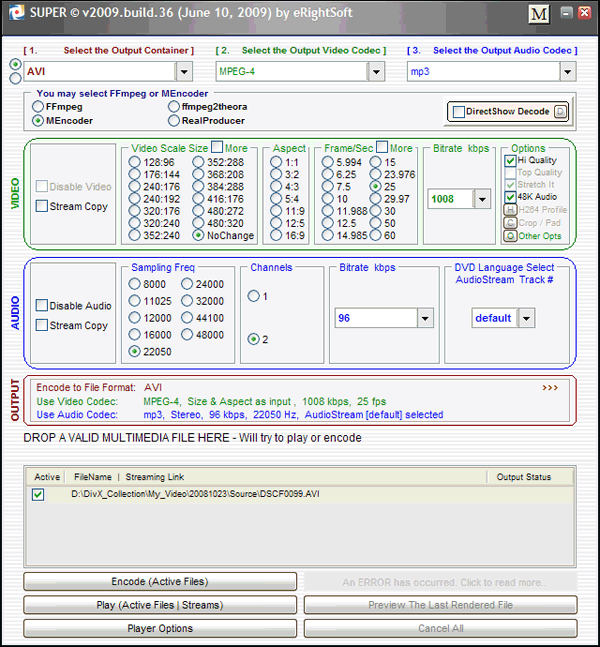Image resolution: width=600 pixels, height=647 pixels.
Task: Open the Crop / Pad option icon
Action: pyautogui.click(x=510, y=223)
